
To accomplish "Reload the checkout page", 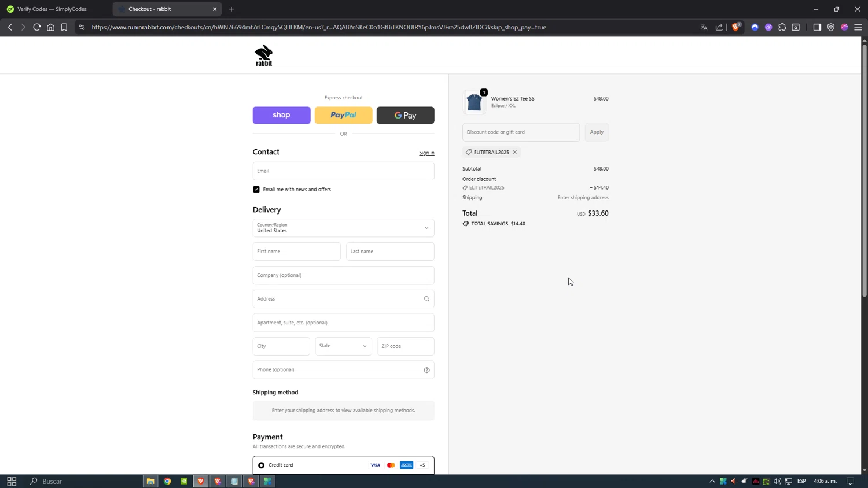I will point(36,27).
